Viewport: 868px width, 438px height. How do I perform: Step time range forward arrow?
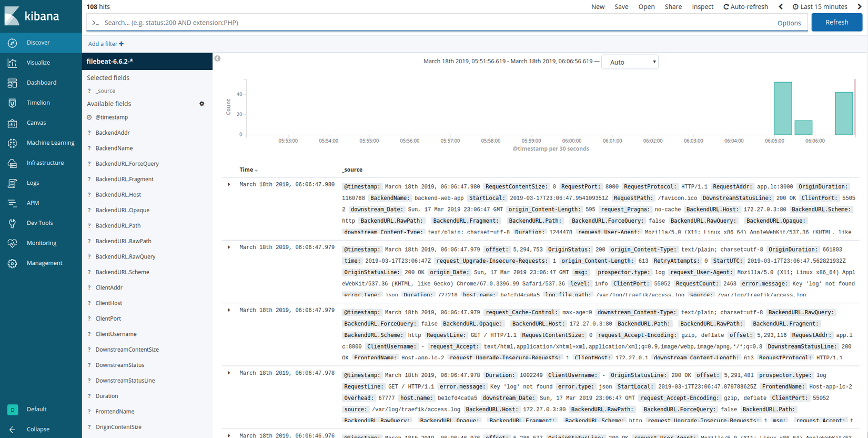pyautogui.click(x=860, y=7)
